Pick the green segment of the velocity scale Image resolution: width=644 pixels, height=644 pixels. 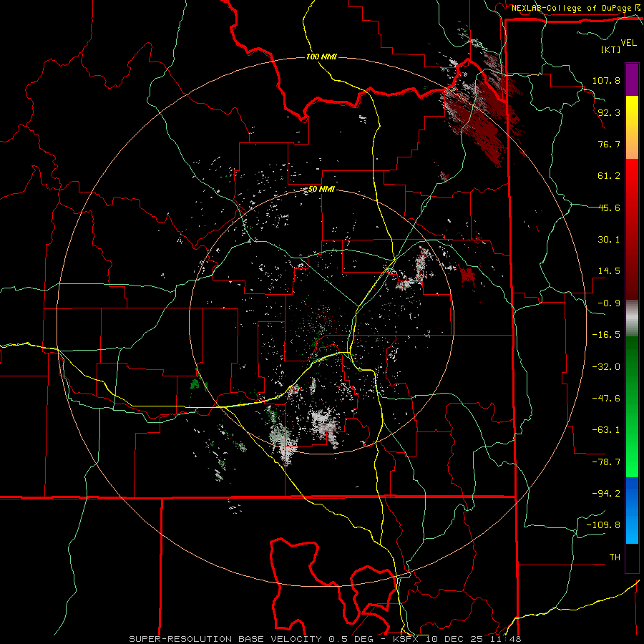click(632, 406)
